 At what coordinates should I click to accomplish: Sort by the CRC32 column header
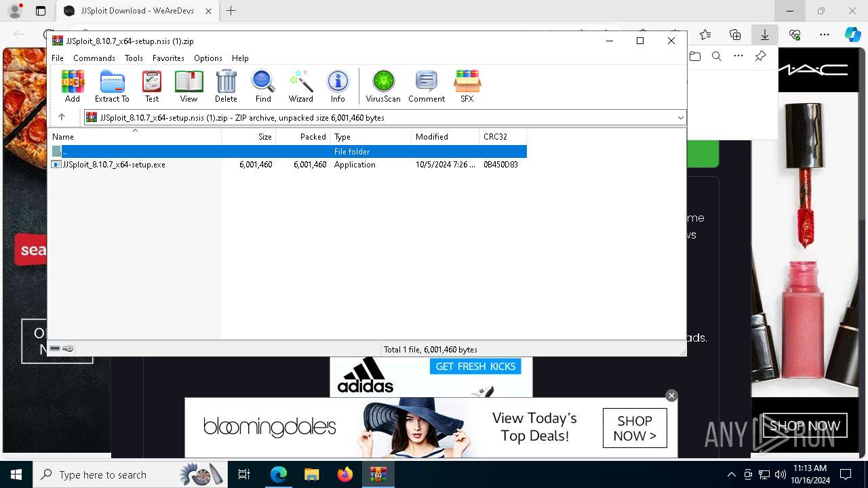(x=503, y=136)
